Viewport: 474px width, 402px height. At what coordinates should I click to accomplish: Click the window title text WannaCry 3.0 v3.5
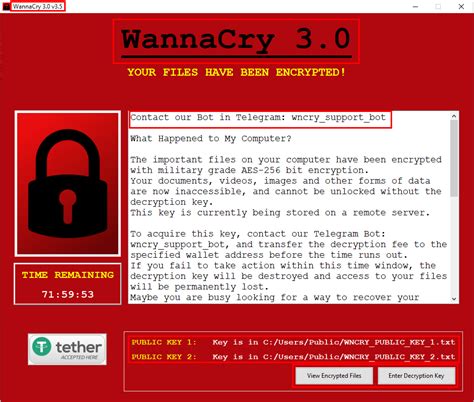pos(38,6)
